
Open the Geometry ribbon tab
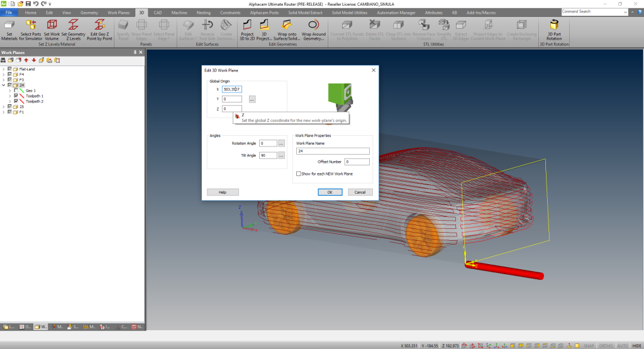tap(89, 13)
